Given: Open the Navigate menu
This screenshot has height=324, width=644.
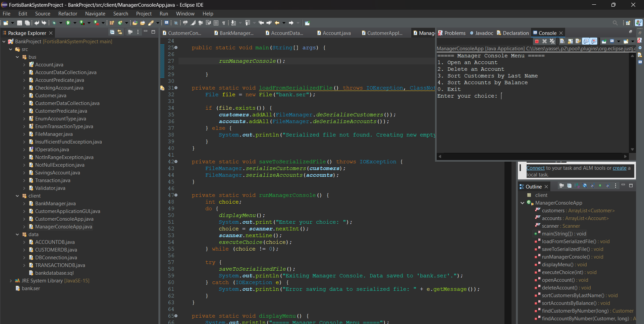Looking at the screenshot, I should pos(95,14).
